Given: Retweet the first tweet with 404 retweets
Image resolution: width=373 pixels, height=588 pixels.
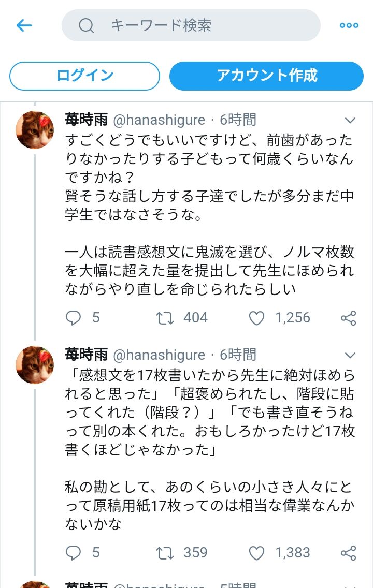Looking at the screenshot, I should tap(165, 318).
